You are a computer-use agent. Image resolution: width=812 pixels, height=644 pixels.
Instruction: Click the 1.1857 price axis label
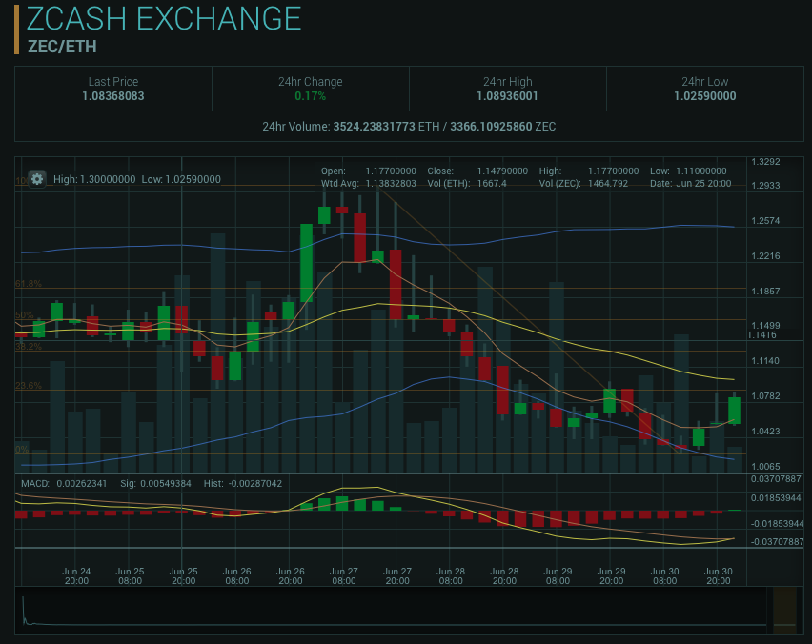pos(765,291)
